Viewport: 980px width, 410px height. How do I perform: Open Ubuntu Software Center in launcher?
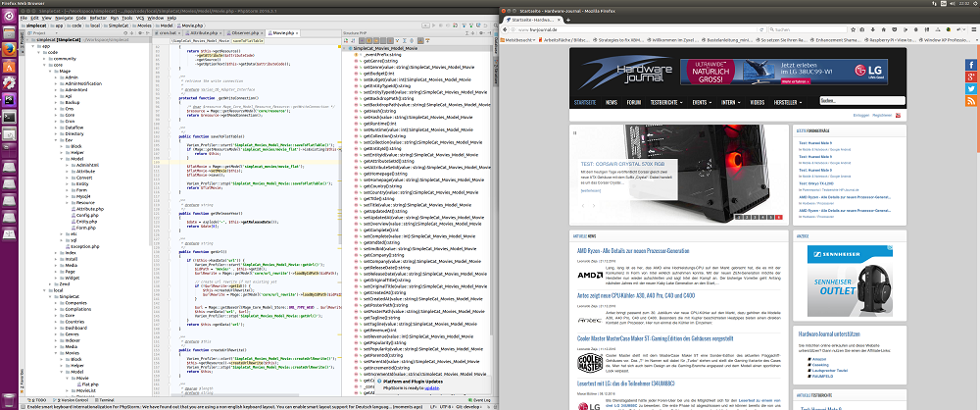point(10,66)
